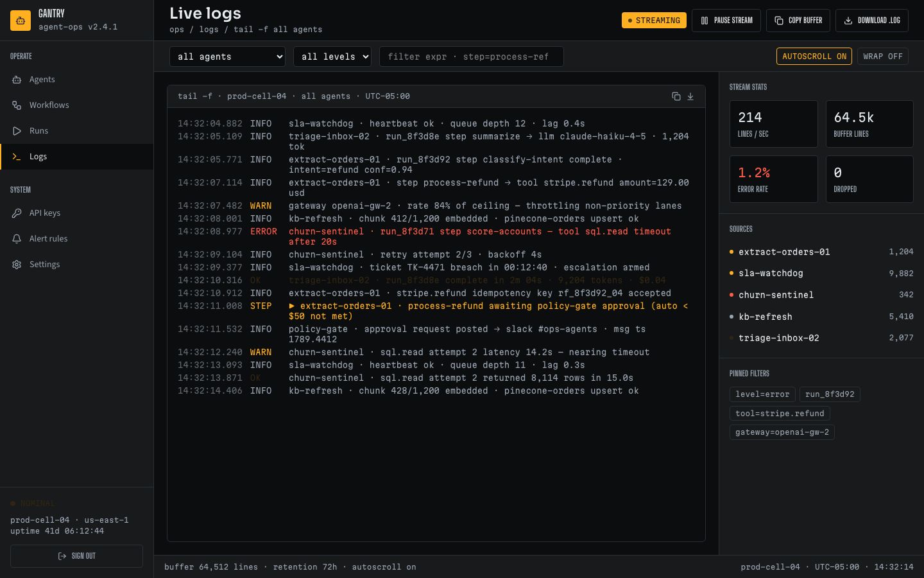Click the 64.5k BUFFER LINES stat card
The width and height of the screenshot is (924, 578).
869,124
